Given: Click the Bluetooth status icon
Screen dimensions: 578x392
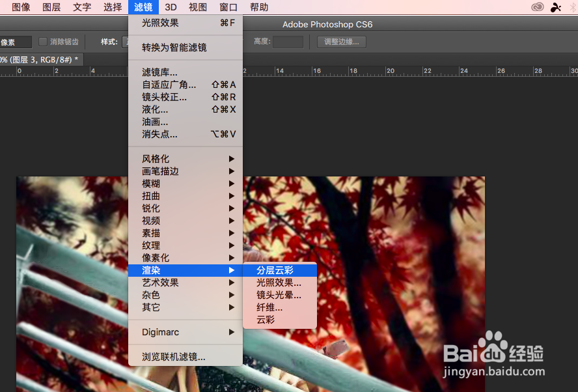Looking at the screenshot, I should [x=573, y=7].
